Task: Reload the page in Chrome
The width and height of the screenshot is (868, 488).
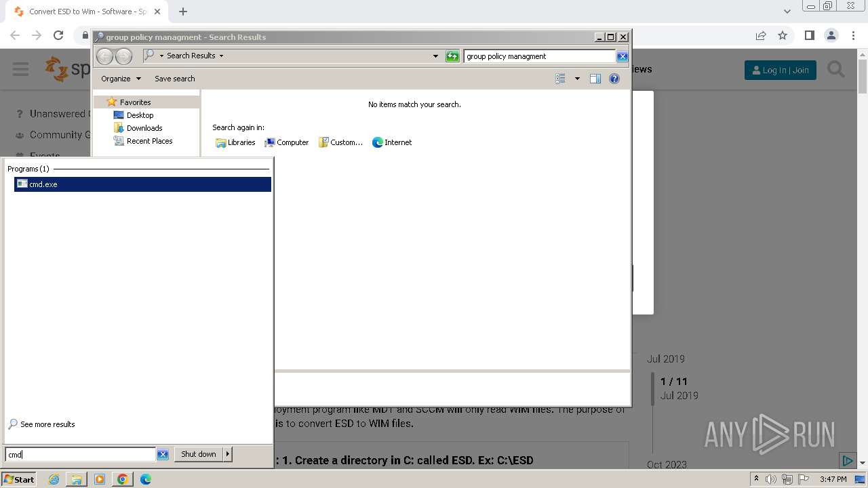Action: [58, 35]
